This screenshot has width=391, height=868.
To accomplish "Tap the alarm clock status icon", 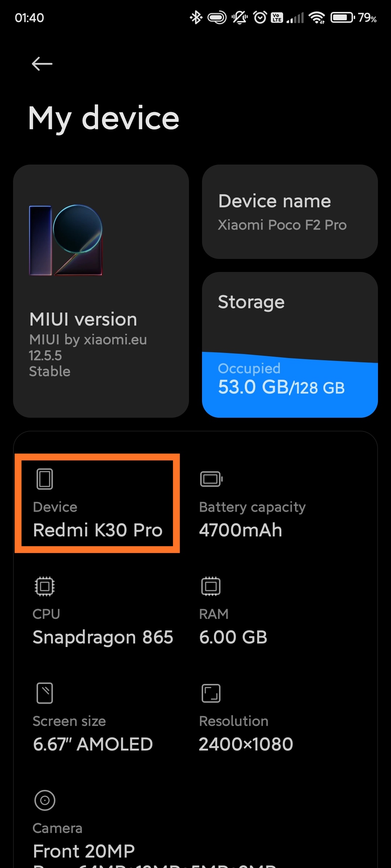I will (260, 17).
